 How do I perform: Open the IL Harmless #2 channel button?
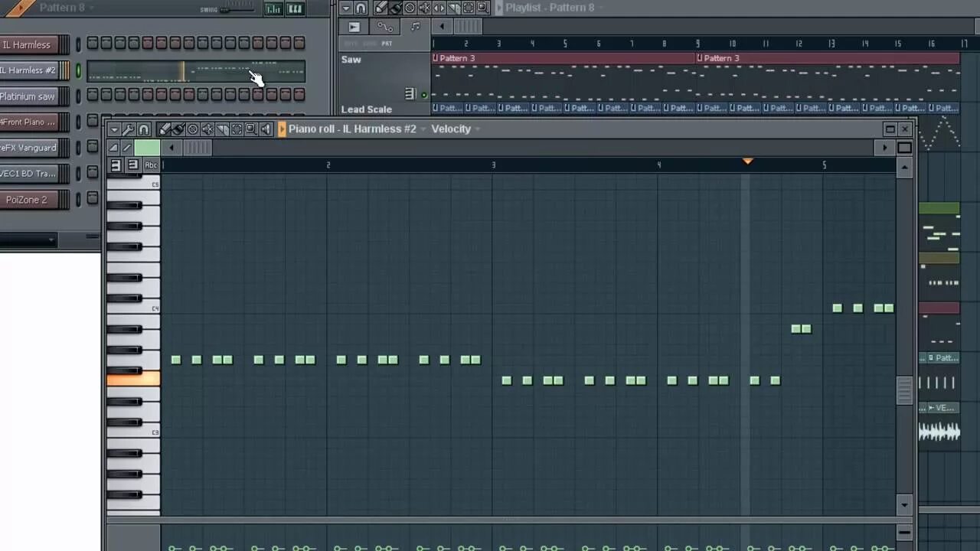coord(28,70)
